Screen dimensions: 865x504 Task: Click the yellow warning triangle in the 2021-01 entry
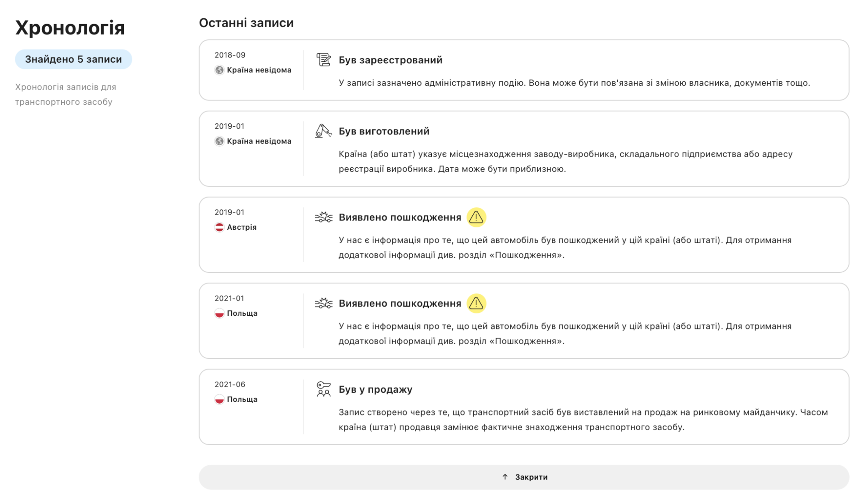click(x=476, y=303)
